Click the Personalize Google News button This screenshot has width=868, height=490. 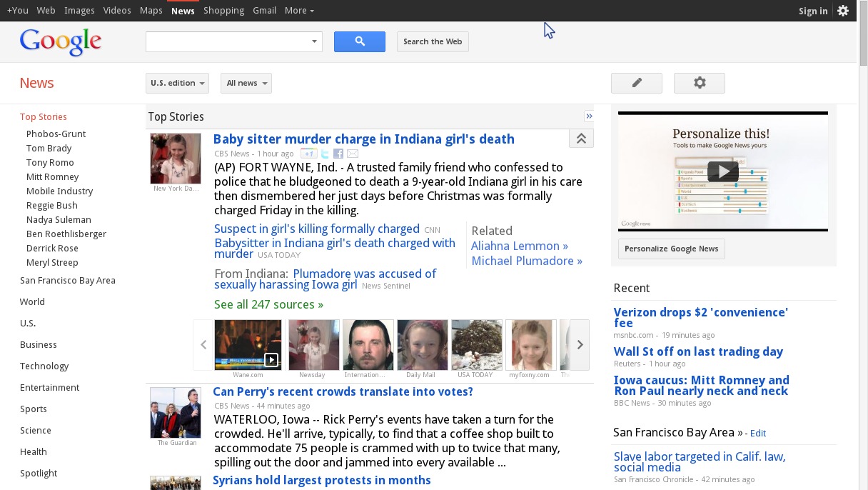coord(671,249)
